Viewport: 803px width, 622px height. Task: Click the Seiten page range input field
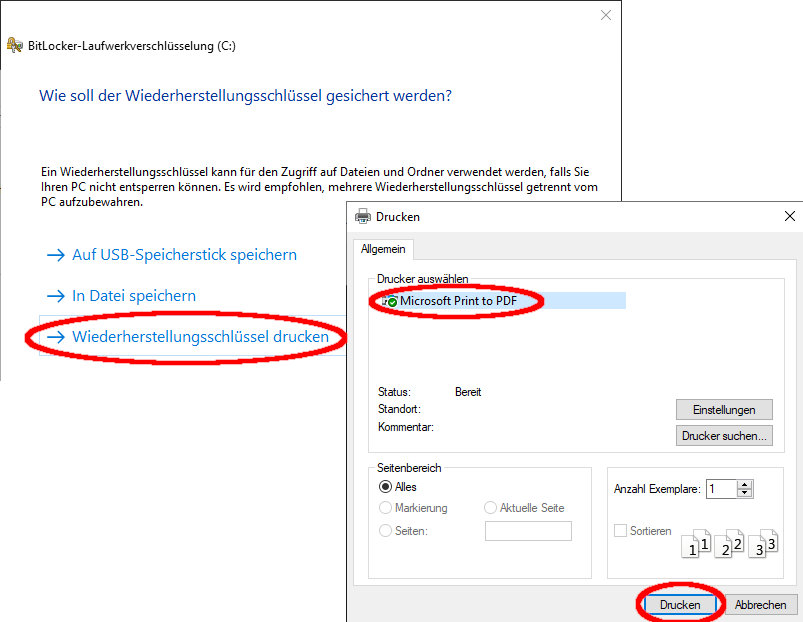click(x=528, y=531)
